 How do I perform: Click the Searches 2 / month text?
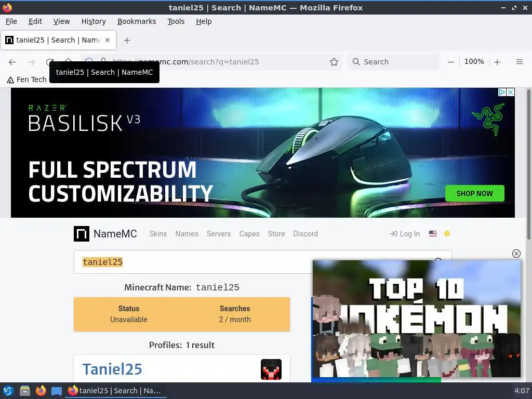[x=235, y=314]
